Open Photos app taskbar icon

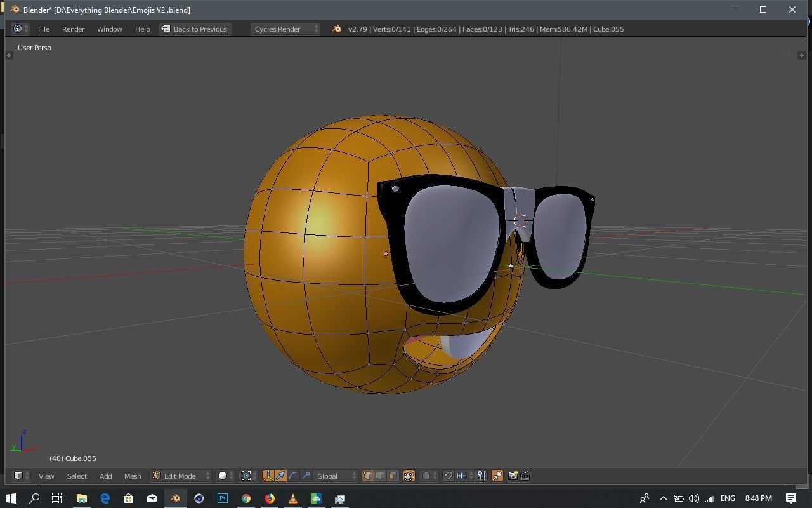pyautogui.click(x=340, y=498)
